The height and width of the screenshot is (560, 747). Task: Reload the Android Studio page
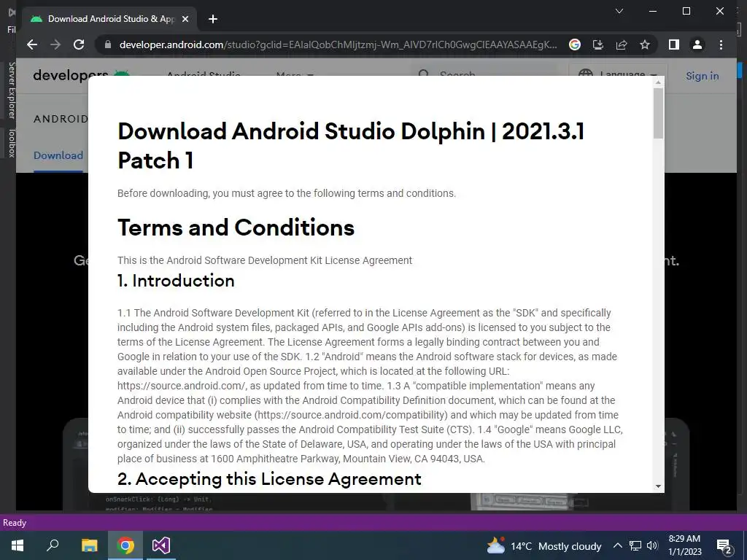click(x=79, y=44)
